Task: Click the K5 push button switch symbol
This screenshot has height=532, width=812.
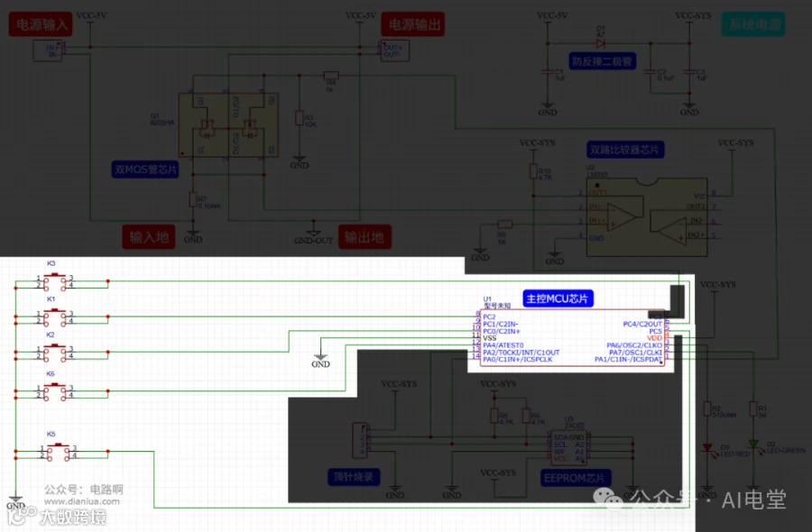Action: 58,453
